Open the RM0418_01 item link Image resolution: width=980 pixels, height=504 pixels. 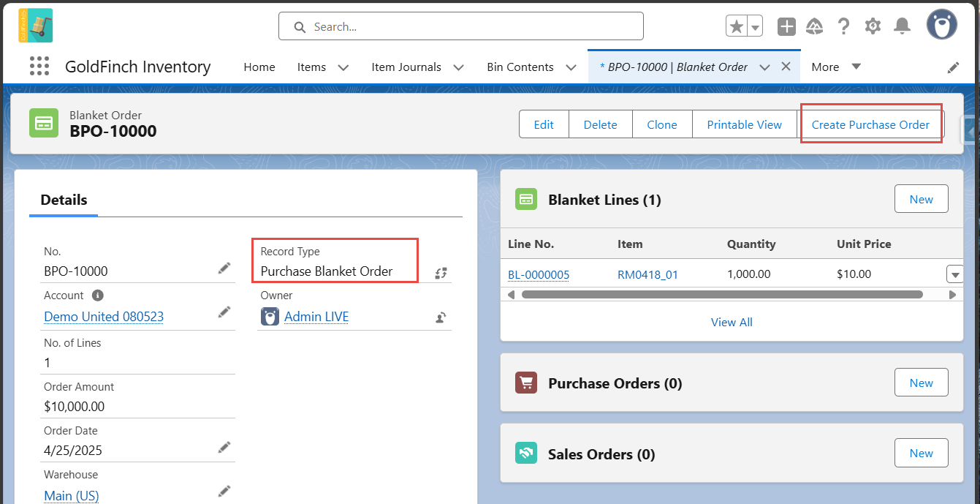647,274
